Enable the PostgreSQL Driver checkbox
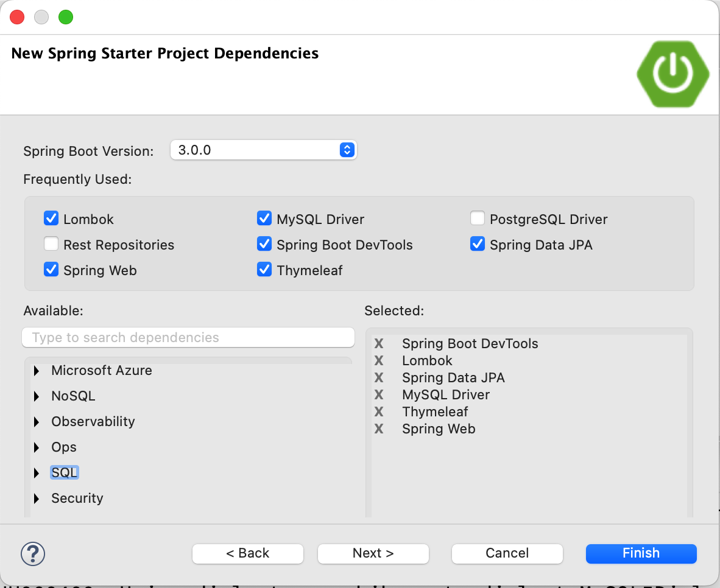Image resolution: width=720 pixels, height=588 pixels. tap(478, 219)
